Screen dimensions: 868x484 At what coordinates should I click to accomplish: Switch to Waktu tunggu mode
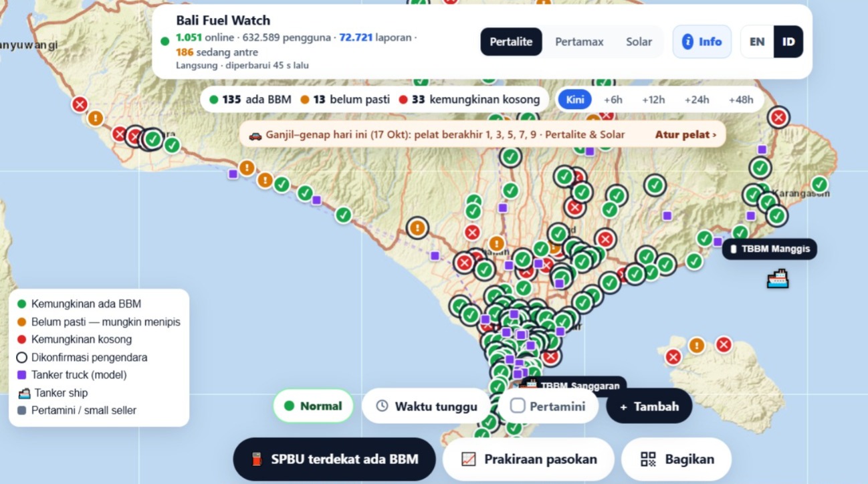pos(427,406)
